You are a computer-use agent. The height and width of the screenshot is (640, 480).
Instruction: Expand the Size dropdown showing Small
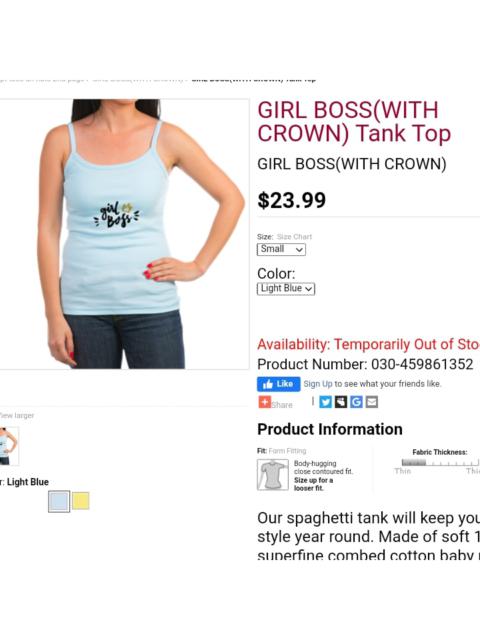click(x=281, y=249)
